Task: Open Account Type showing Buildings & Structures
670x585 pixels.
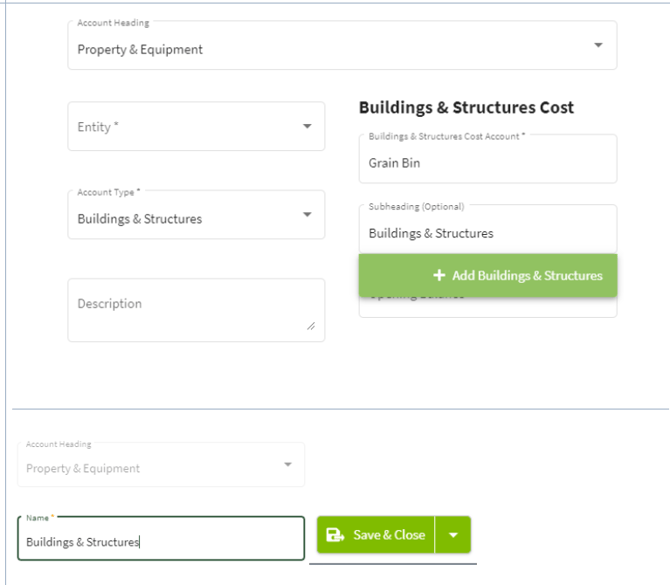Action: tap(140, 219)
